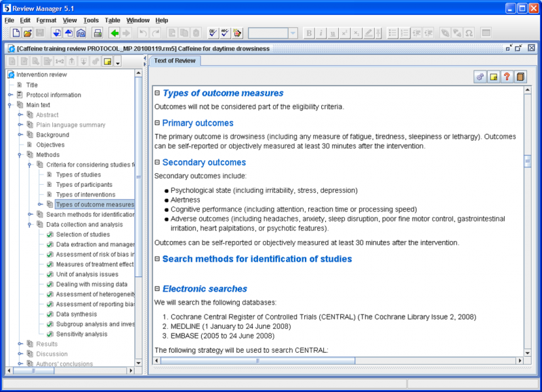Select Sensitivity analysis in the outline tree
The image size is (542, 392).
(x=81, y=334)
